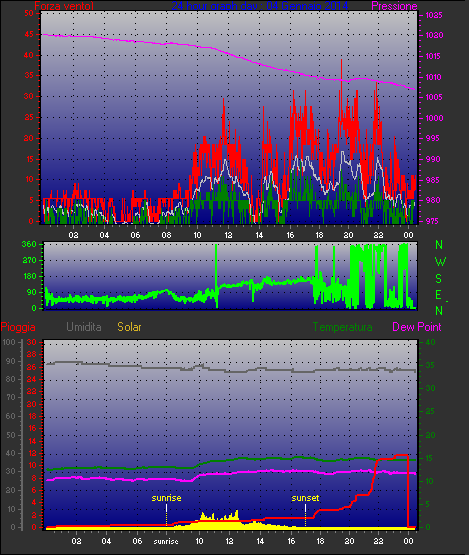Click the "24 hour graph day : 04 Gennaio 2014" title

tap(259, 6)
